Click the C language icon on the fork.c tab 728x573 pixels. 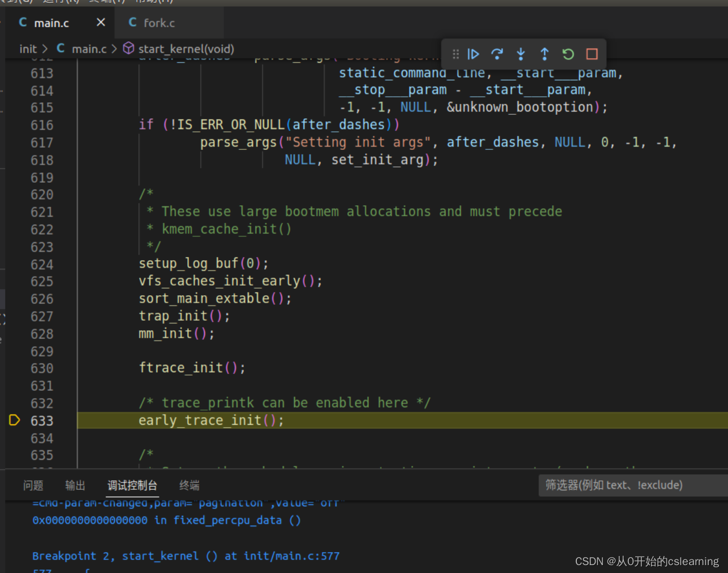pyautogui.click(x=132, y=23)
